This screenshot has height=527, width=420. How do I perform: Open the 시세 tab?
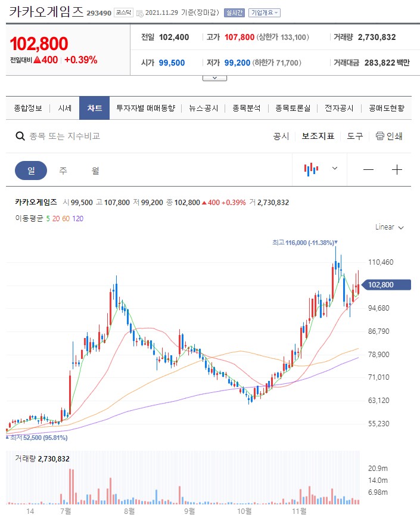[65, 108]
